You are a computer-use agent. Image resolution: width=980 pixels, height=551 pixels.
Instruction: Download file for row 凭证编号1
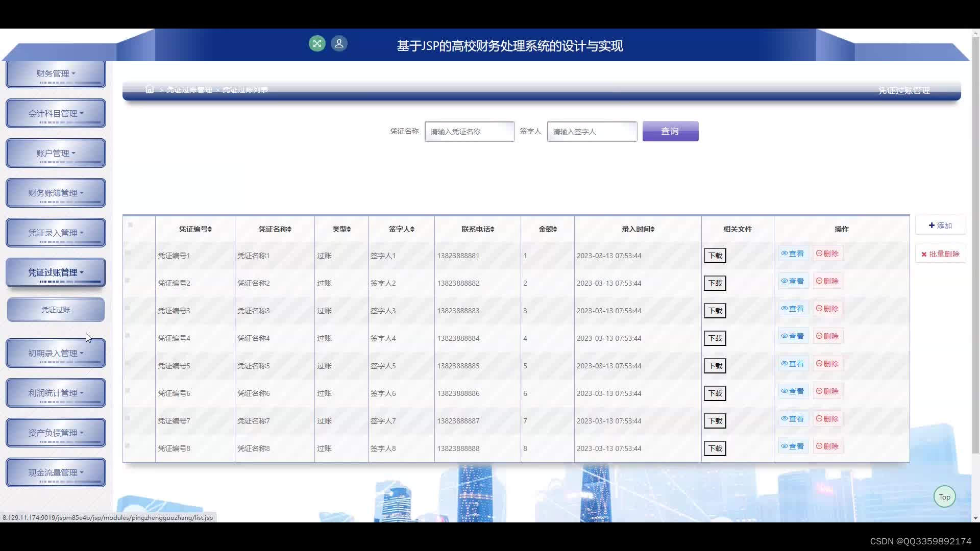tap(715, 256)
